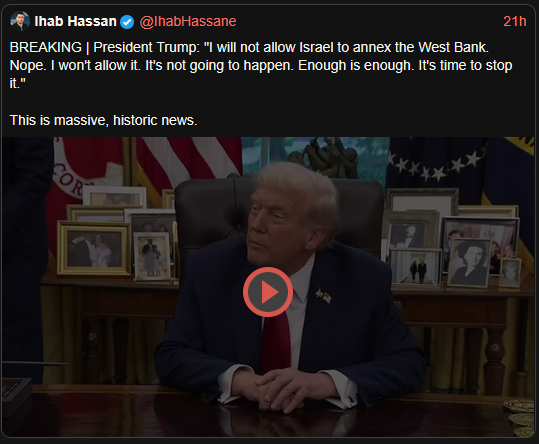Click the American flag stripes behind the chair
The image size is (539, 444).
click(189, 160)
